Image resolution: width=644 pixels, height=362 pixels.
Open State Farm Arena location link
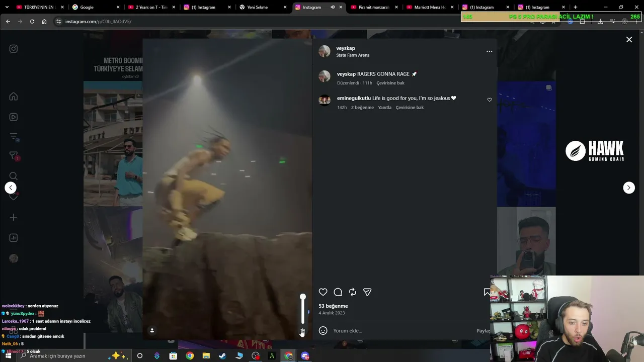click(x=353, y=55)
